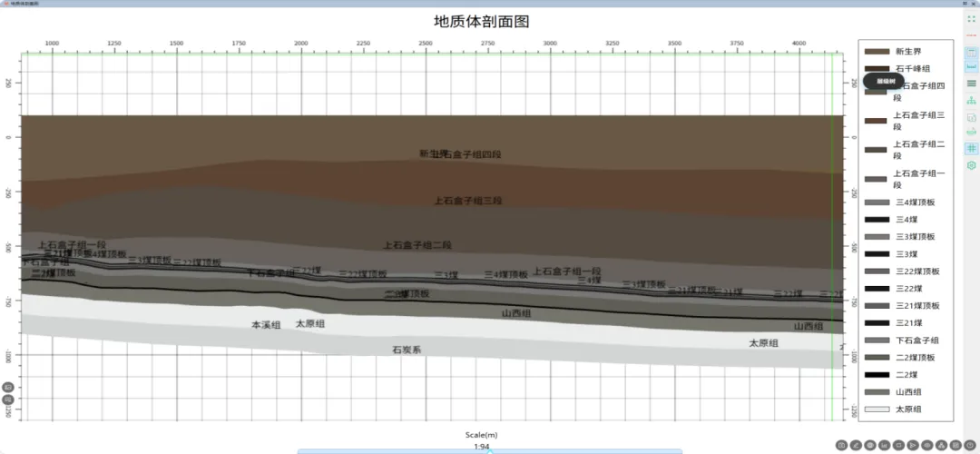Click the stacked layers list icon

point(971,84)
